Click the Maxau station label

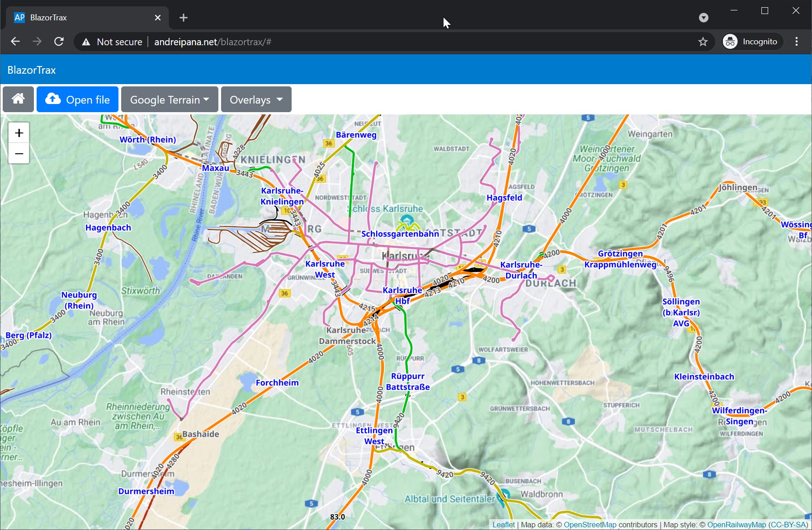215,168
